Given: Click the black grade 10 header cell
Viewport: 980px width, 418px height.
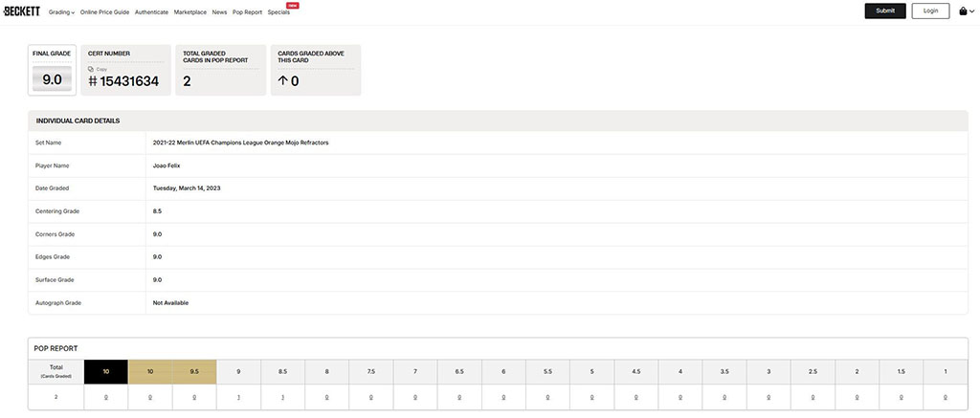Looking at the screenshot, I should [105, 371].
